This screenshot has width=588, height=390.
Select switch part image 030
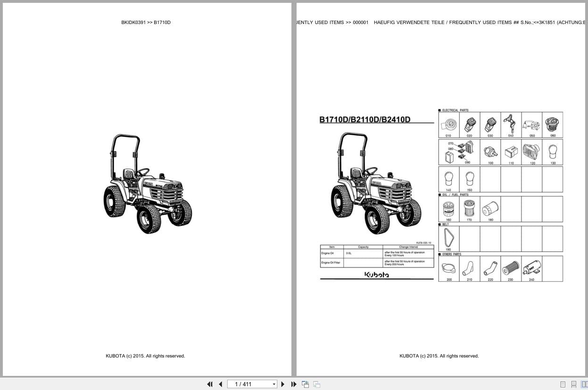[490, 124]
